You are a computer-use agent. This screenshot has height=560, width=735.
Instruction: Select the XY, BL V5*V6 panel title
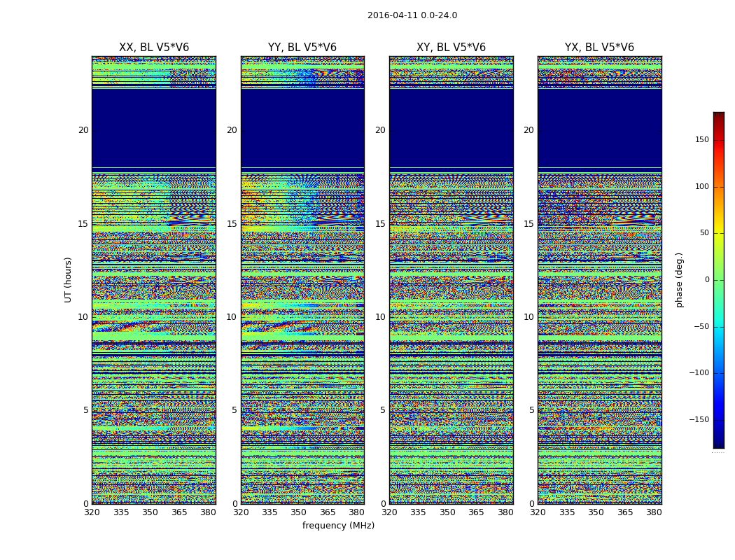click(x=451, y=48)
